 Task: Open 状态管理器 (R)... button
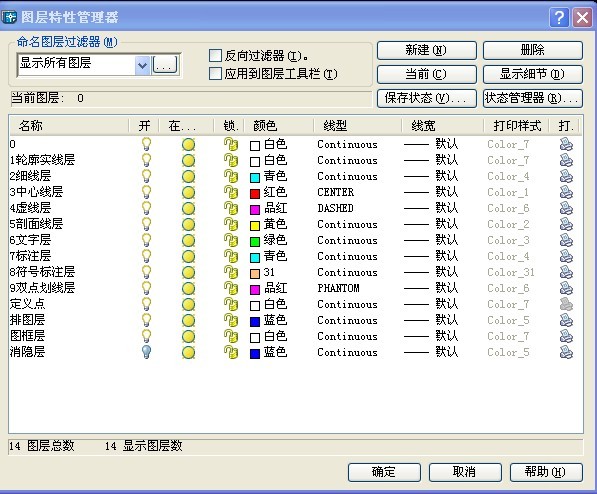click(x=533, y=98)
